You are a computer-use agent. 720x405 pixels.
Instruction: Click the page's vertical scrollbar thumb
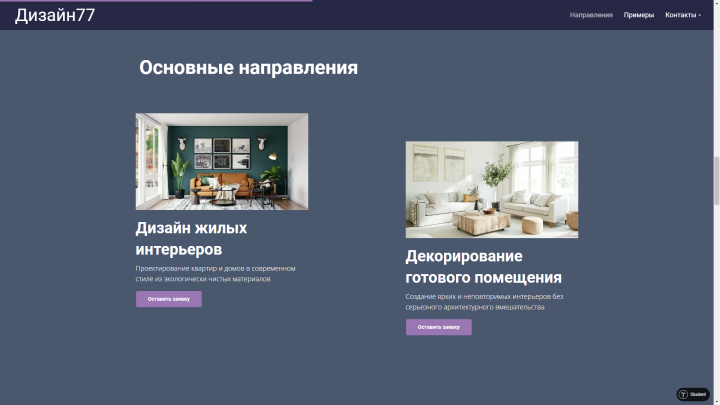click(716, 180)
